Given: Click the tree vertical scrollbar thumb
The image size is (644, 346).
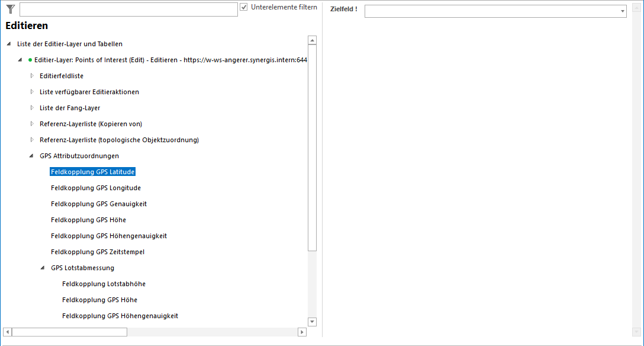Looking at the screenshot, I should click(x=312, y=148).
